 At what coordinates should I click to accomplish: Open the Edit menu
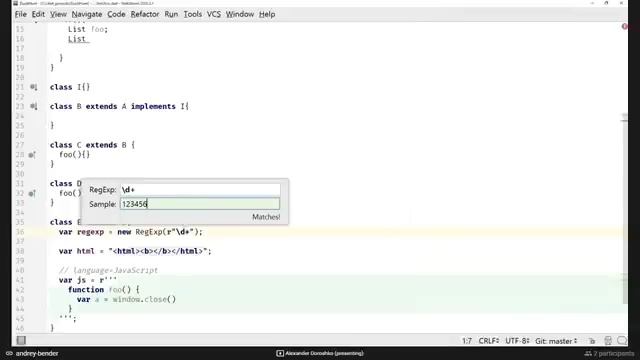coord(38,14)
